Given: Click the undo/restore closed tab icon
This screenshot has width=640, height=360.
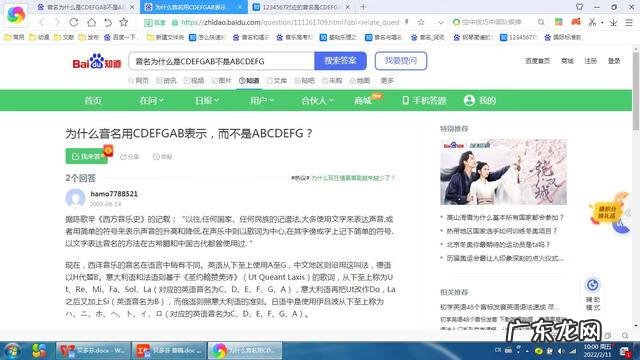Looking at the screenshot, I should click(x=108, y=22).
